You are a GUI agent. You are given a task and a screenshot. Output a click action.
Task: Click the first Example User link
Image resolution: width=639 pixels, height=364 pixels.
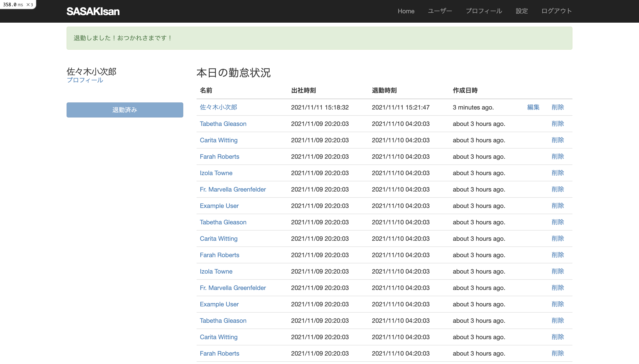(219, 206)
